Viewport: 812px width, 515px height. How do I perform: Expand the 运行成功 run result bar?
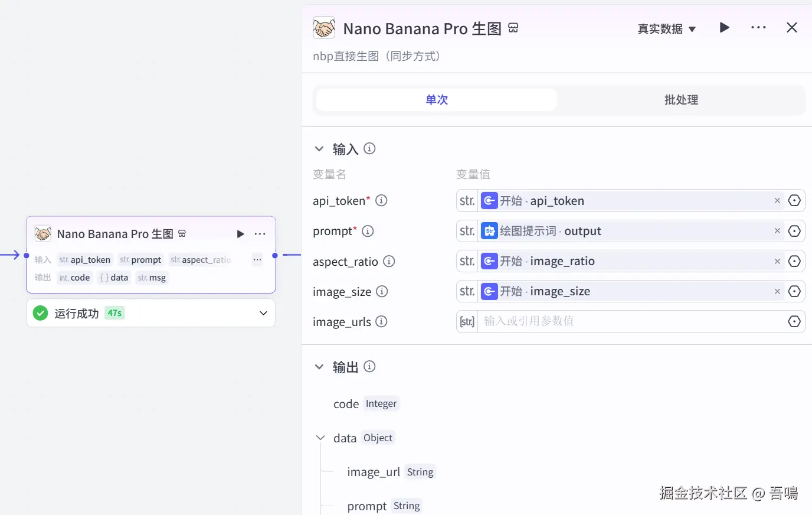pos(263,313)
